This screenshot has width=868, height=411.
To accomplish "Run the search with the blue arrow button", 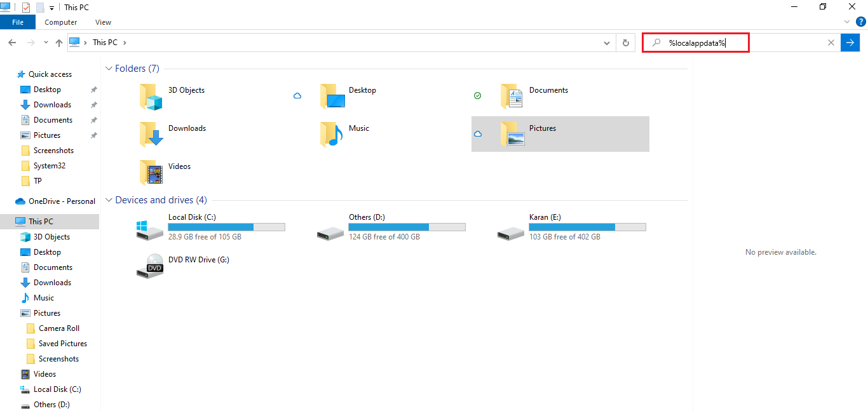I will 850,43.
